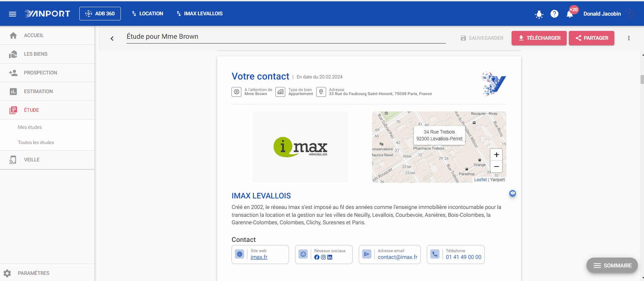Open the Les Biens section
Screen dimensions: 644x281
point(47,54)
